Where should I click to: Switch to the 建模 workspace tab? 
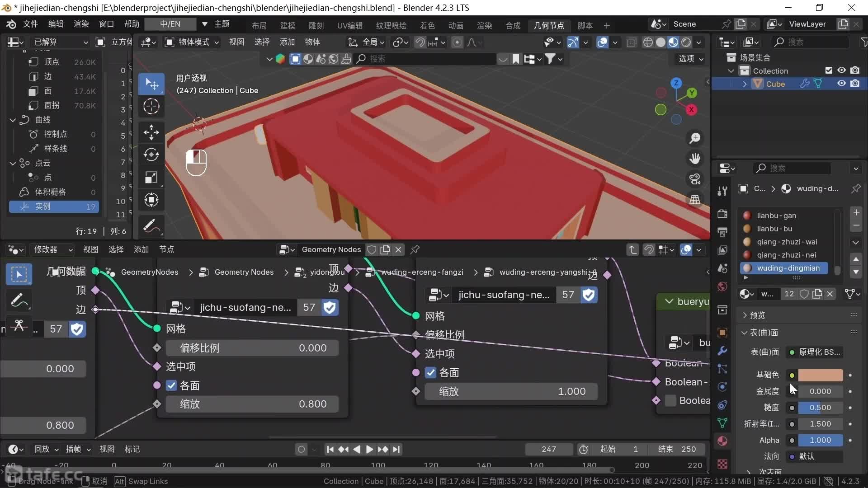[288, 25]
